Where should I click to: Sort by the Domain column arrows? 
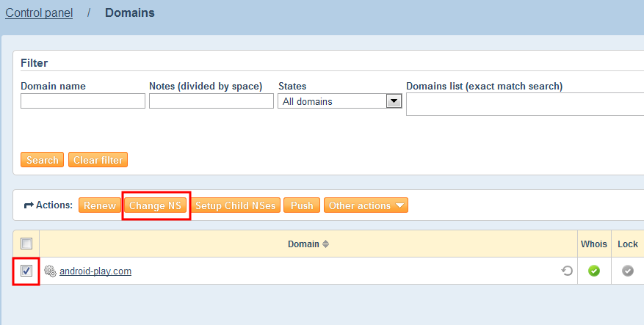pyautogui.click(x=326, y=244)
